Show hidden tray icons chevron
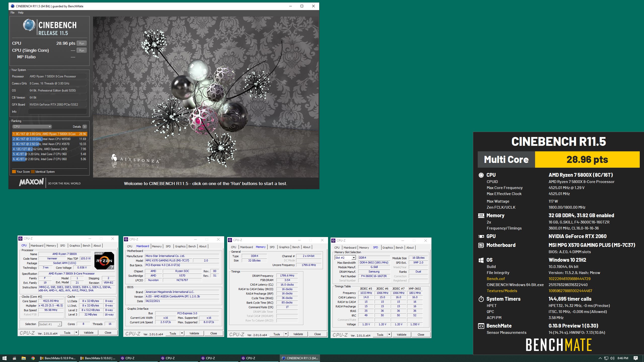Image resolution: width=644 pixels, height=362 pixels. (x=600, y=358)
